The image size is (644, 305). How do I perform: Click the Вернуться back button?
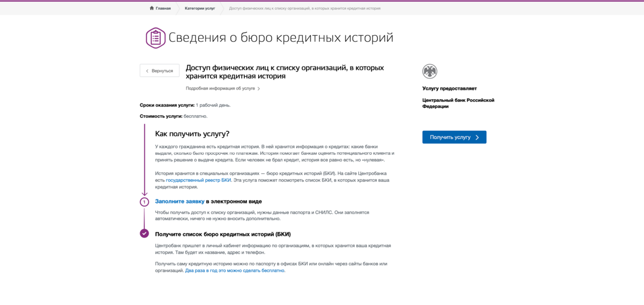coord(159,71)
